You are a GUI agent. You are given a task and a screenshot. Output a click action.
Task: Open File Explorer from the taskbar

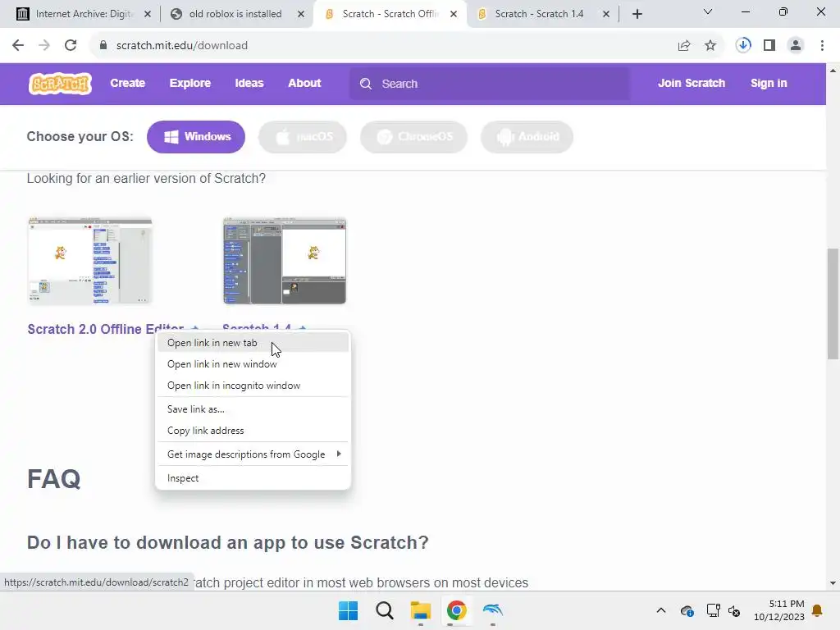[421, 610]
